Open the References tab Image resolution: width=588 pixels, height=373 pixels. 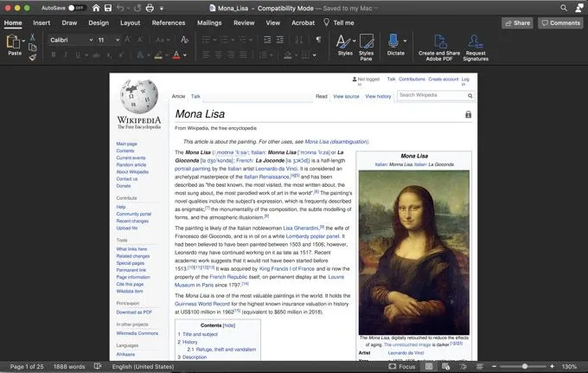169,23
